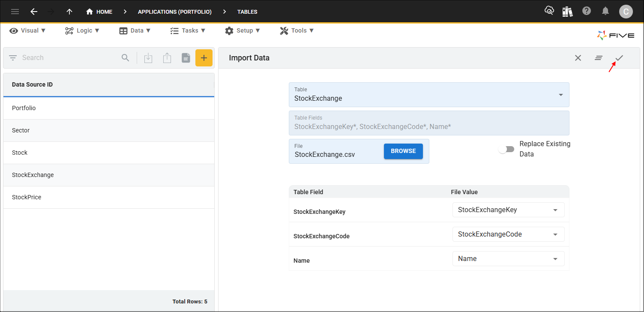This screenshot has height=312, width=644.
Task: Click the cloud deploy icon
Action: click(549, 11)
